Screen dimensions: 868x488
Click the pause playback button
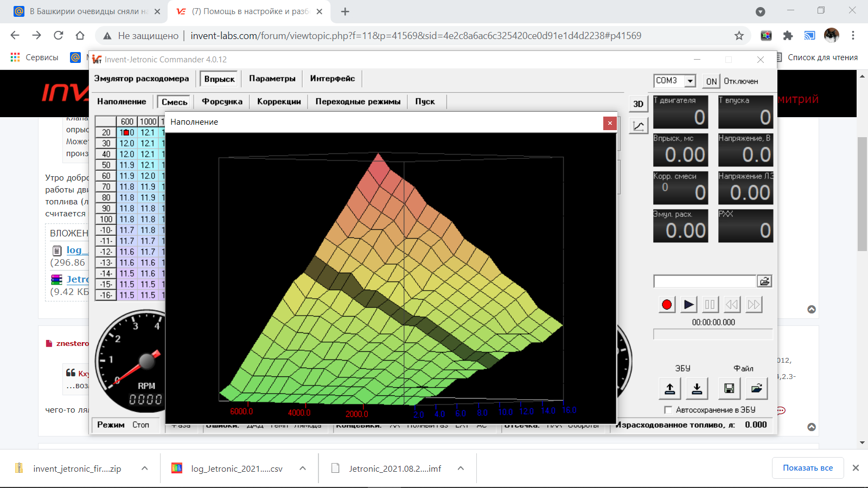[710, 305]
